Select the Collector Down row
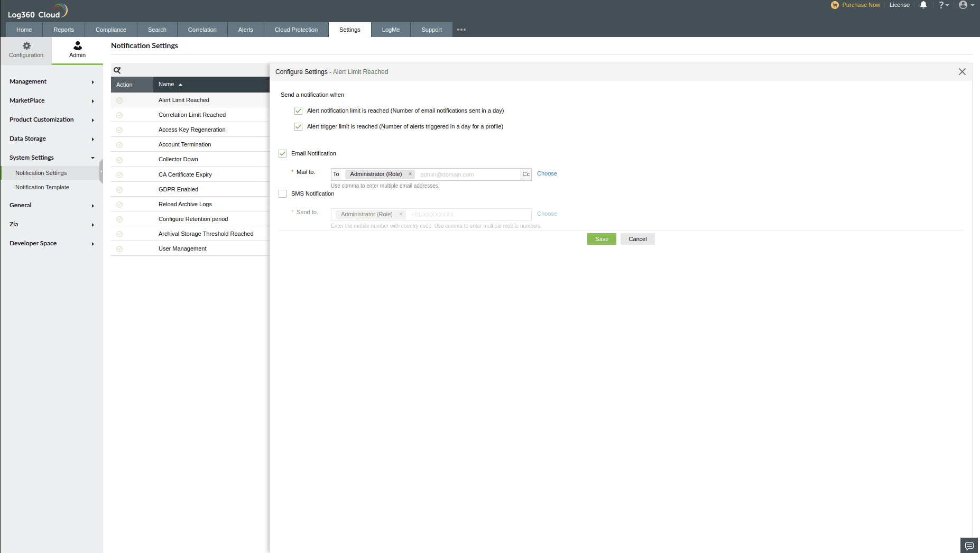 coord(190,159)
